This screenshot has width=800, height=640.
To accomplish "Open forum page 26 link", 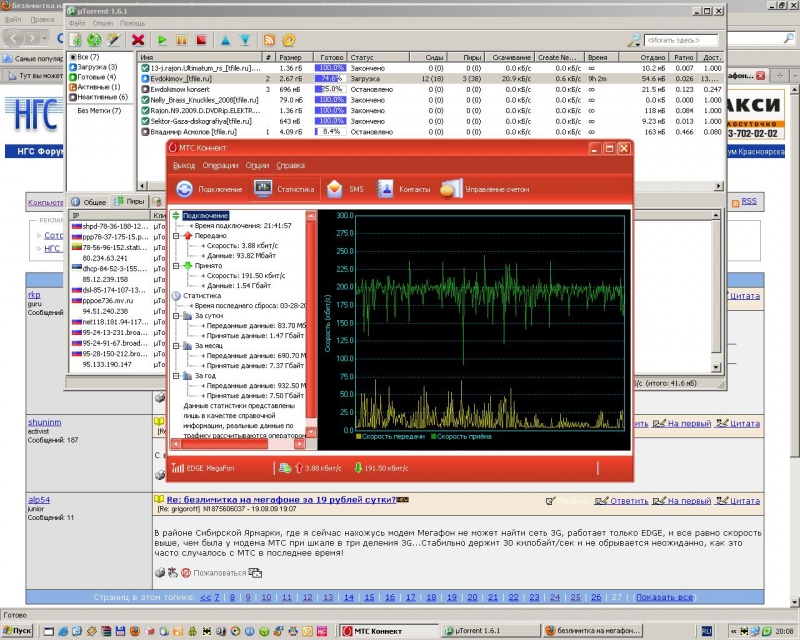I will coord(597,597).
